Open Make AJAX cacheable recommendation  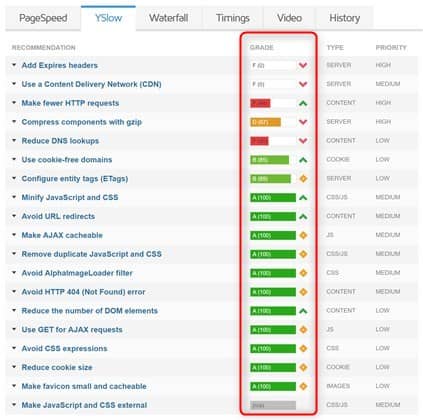pos(62,235)
